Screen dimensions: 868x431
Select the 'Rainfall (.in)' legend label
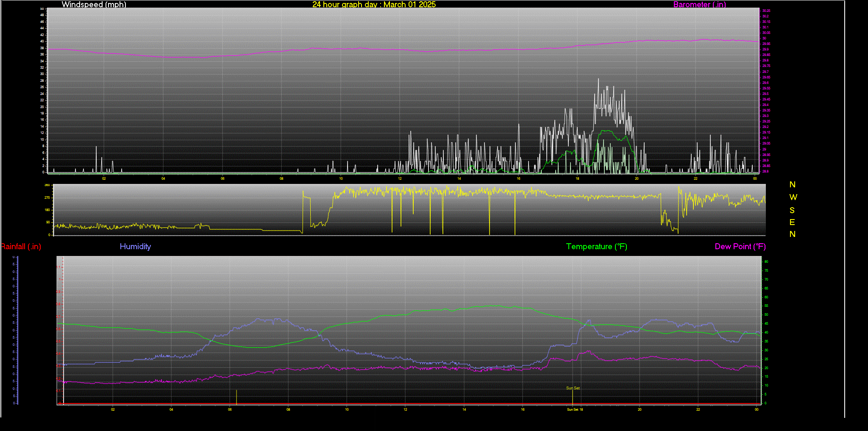pos(21,246)
